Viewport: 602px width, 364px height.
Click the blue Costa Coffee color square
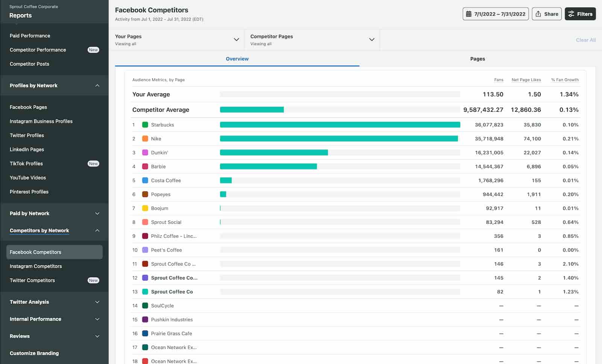tap(145, 180)
